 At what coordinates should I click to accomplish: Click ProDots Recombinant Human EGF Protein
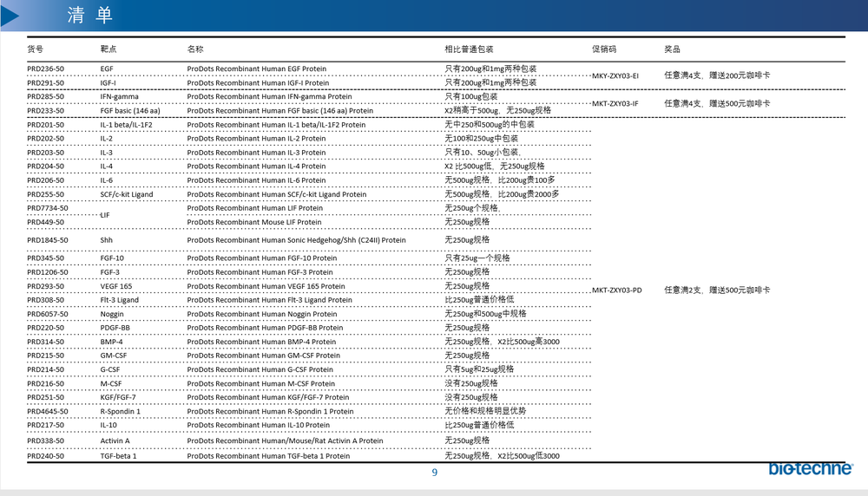point(257,69)
